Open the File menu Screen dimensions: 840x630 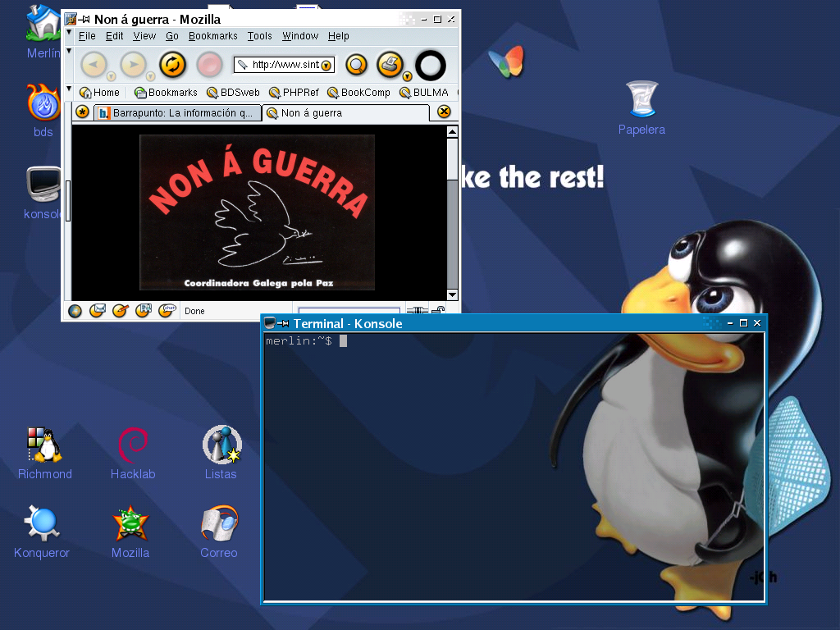tap(87, 36)
